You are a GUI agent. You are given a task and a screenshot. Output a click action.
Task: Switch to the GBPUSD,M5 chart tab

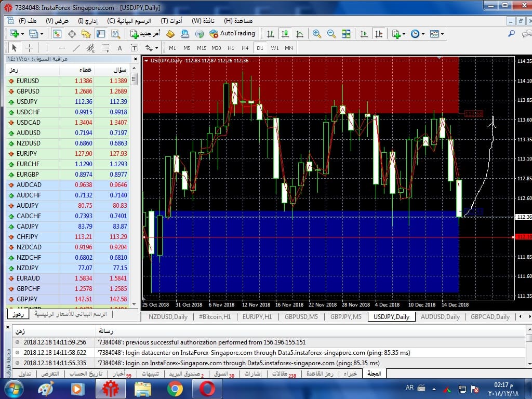coord(301,317)
